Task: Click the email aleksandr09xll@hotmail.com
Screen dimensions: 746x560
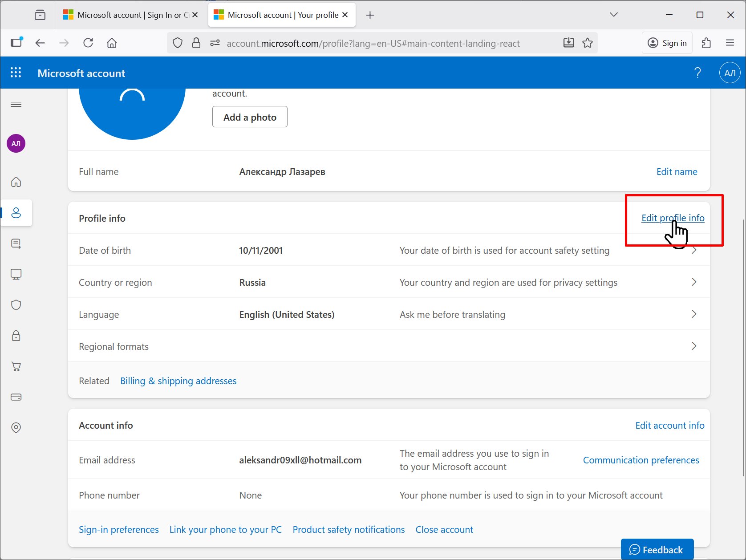Action: [x=300, y=460]
